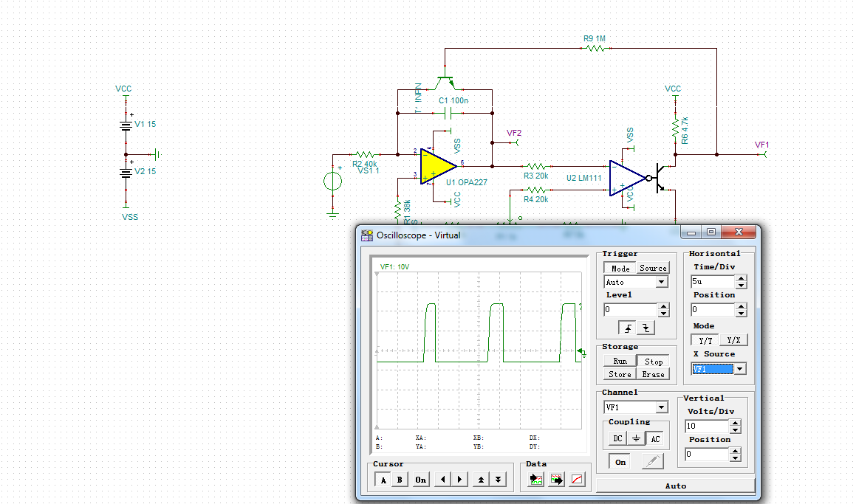The height and width of the screenshot is (504, 856).
Task: Open the Channel VF1 dropdown
Action: tap(661, 407)
